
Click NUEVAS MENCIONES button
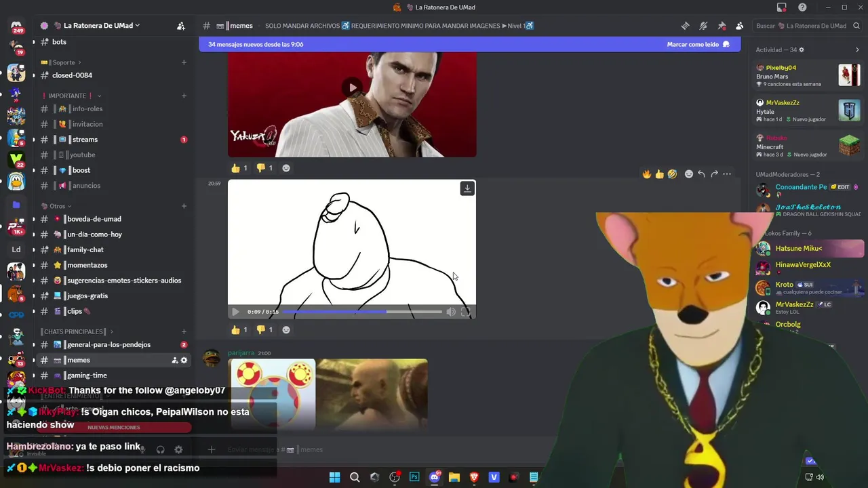[x=114, y=428]
